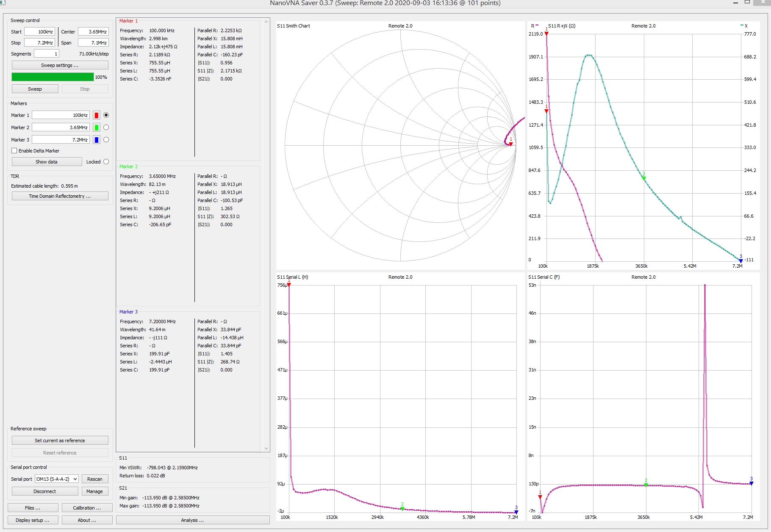
Task: Click the disabled Stop sweep button
Action: coord(85,89)
